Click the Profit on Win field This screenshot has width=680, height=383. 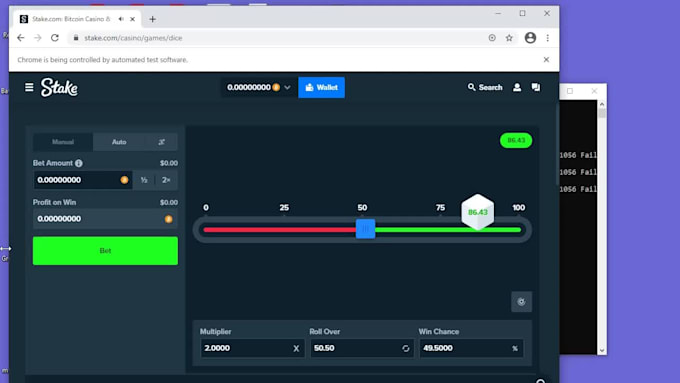105,219
